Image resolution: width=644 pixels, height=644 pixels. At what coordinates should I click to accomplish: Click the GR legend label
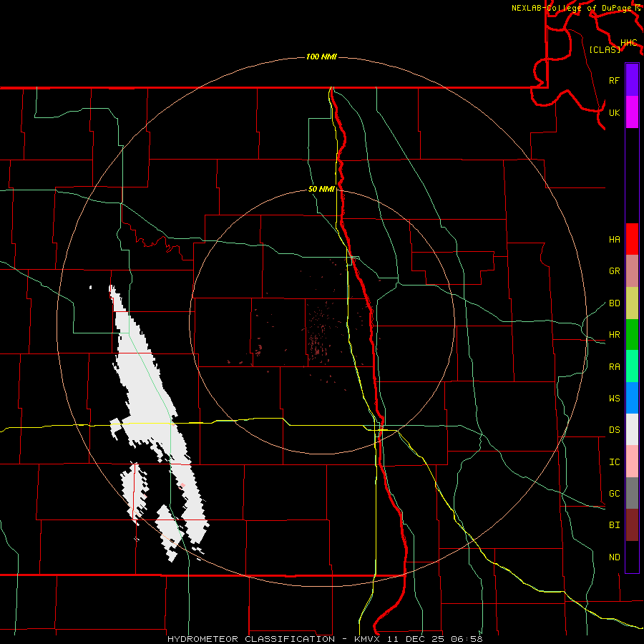(615, 271)
